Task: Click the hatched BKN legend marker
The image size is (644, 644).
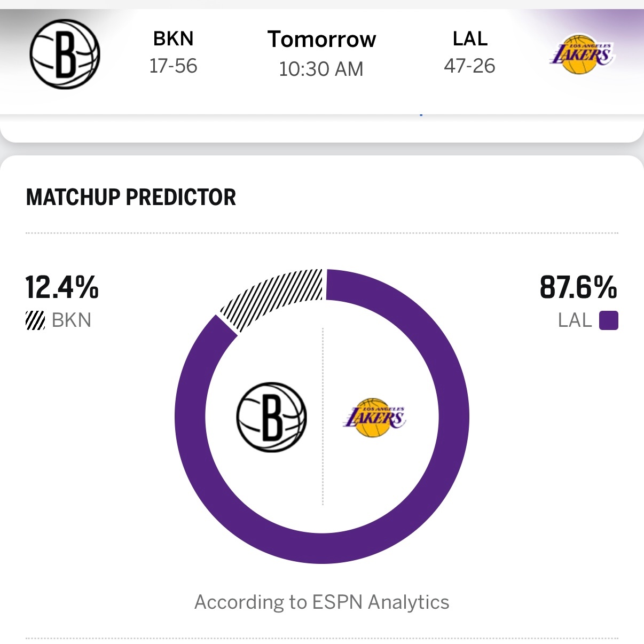Action: click(34, 320)
